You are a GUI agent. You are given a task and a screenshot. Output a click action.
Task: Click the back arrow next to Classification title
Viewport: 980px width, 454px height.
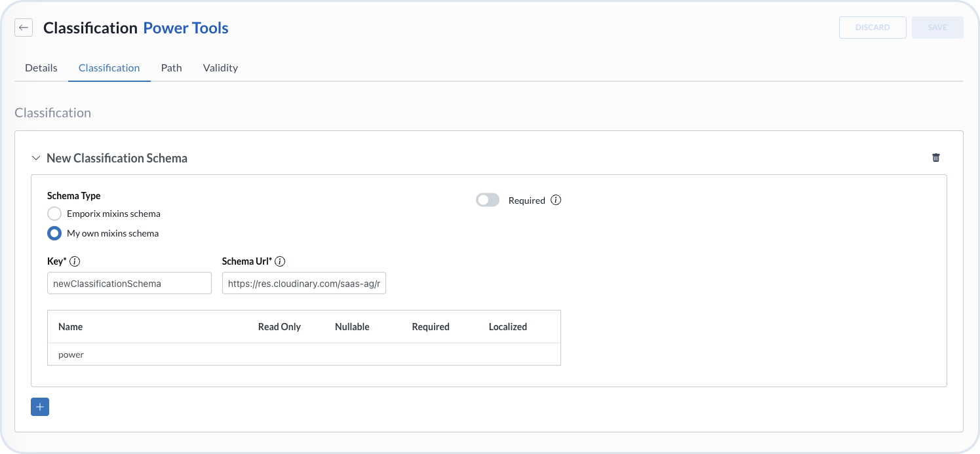click(24, 28)
